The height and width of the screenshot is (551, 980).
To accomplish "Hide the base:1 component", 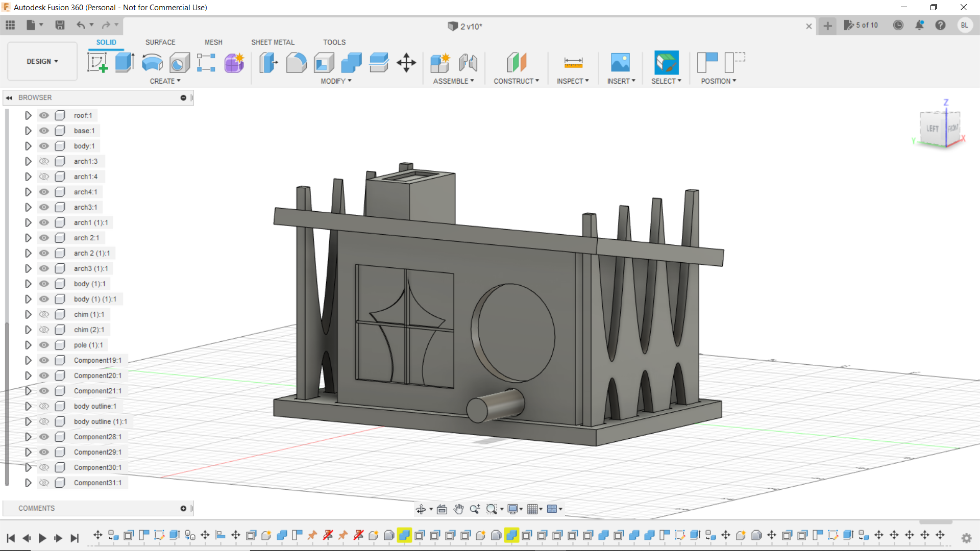I will click(x=44, y=131).
